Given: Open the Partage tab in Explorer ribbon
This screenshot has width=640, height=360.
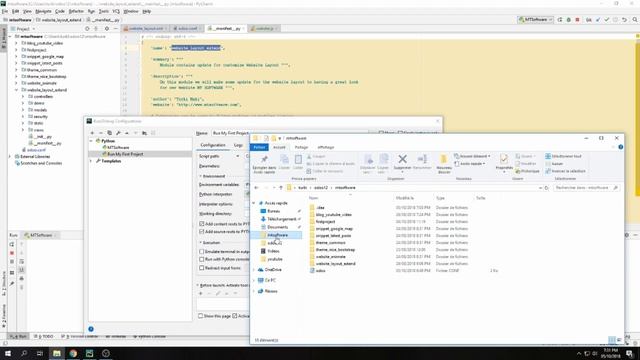Looking at the screenshot, I should pos(301,147).
